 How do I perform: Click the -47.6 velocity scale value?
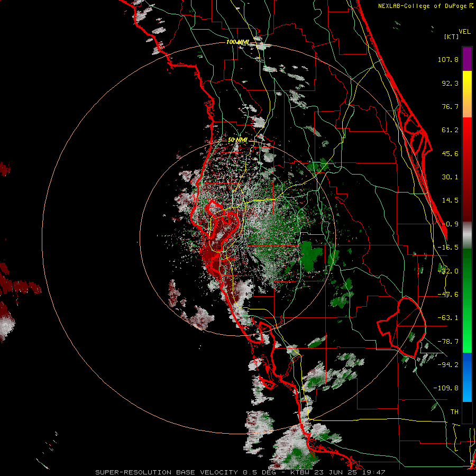click(448, 295)
